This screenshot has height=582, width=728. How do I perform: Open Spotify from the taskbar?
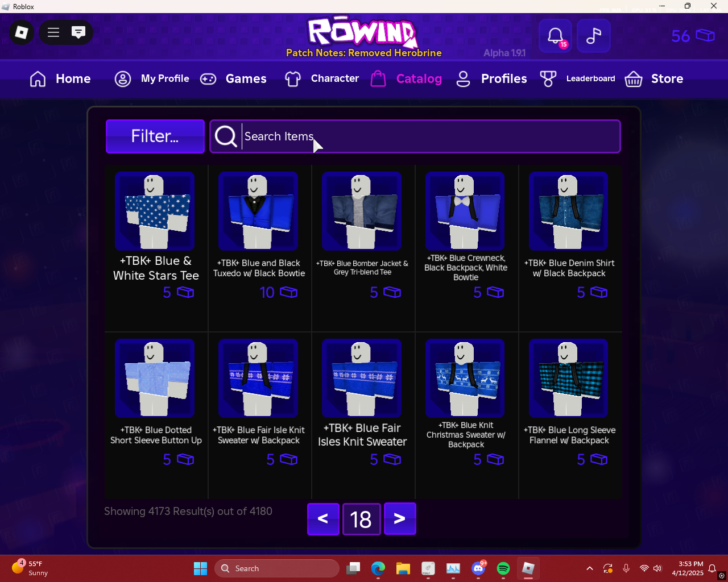(503, 568)
